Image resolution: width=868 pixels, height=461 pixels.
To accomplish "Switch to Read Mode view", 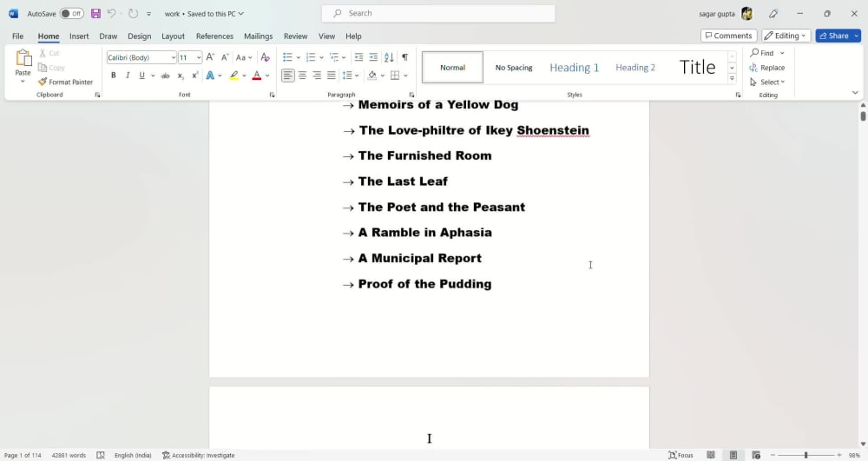I will coord(711,455).
